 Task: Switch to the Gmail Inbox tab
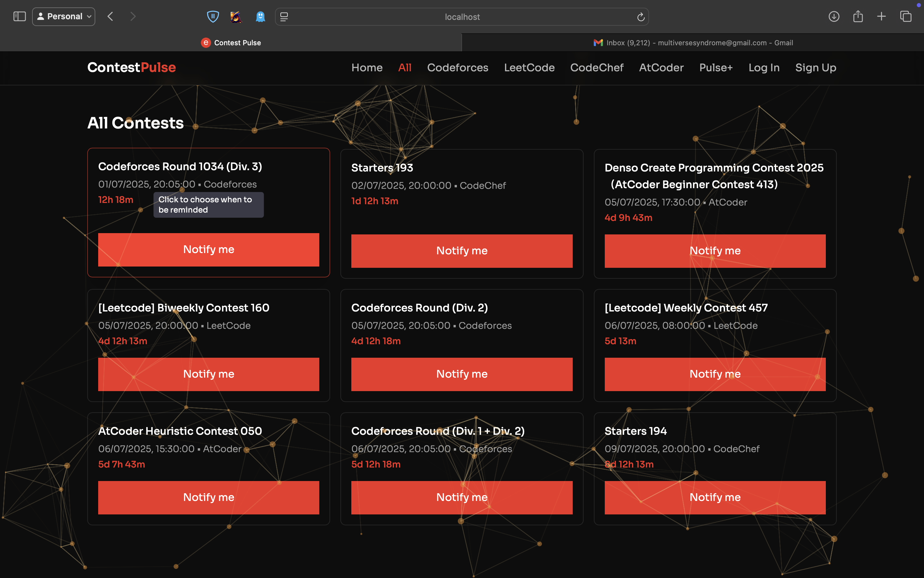pyautogui.click(x=693, y=42)
